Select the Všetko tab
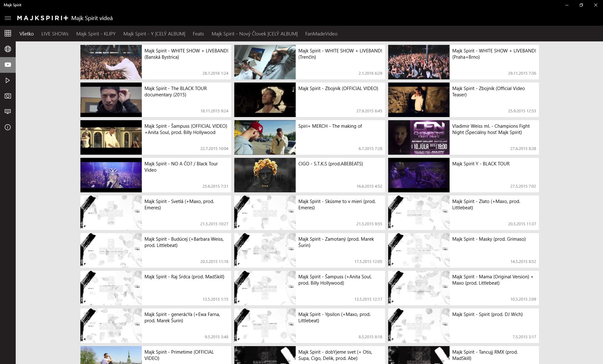Viewport: 603px width, 364px height. 27,34
